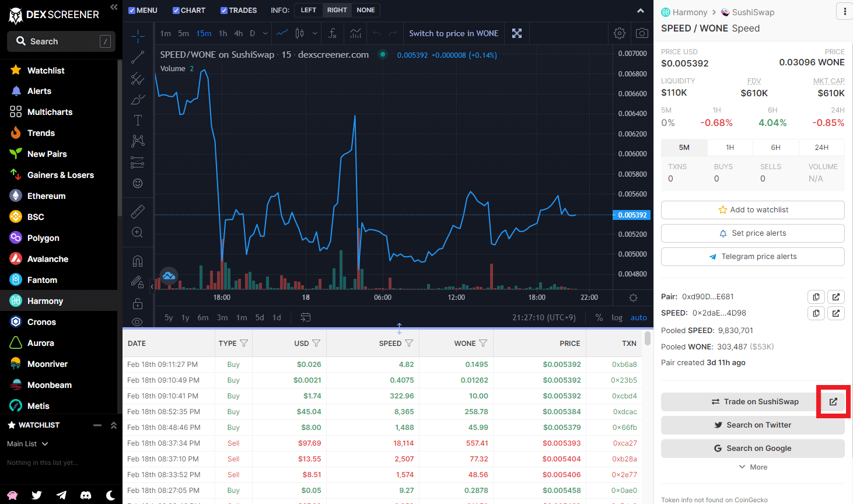Screen dimensions: 853x504
Task: Open the SPEED column filter
Action: 409,343
